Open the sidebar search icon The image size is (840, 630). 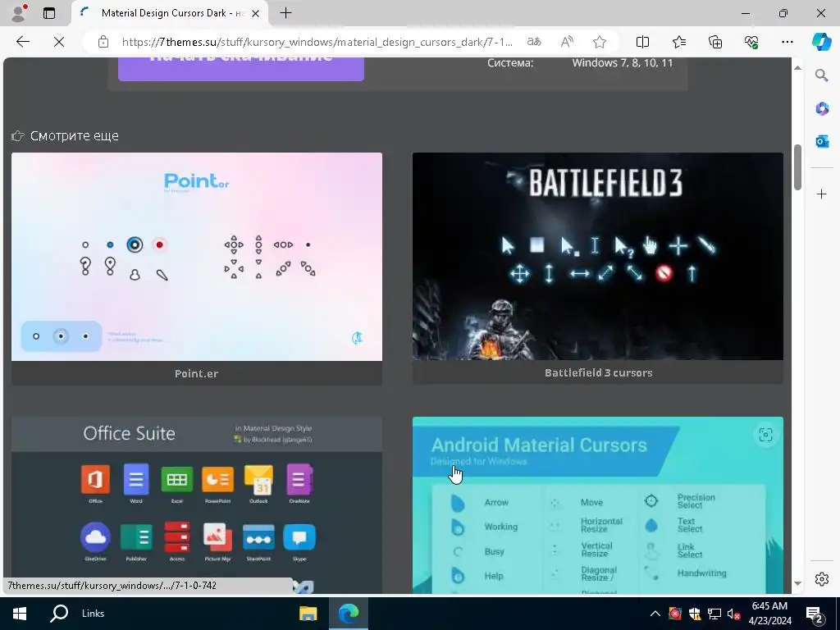point(822,75)
